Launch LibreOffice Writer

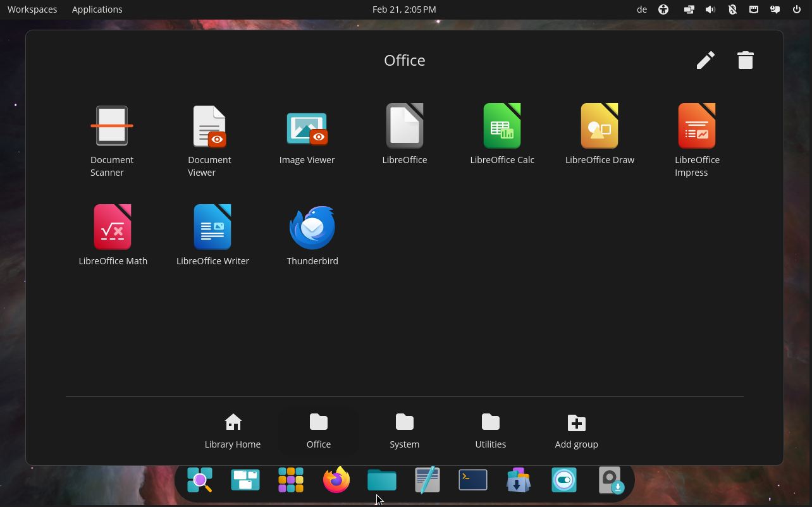click(x=212, y=235)
